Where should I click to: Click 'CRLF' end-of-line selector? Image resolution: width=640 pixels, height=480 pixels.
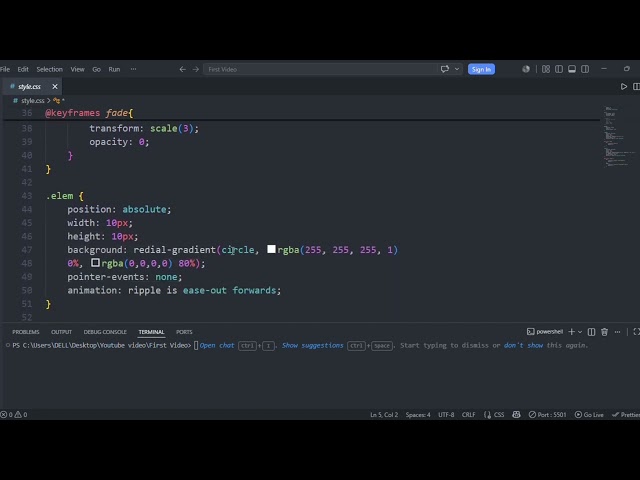click(469, 415)
